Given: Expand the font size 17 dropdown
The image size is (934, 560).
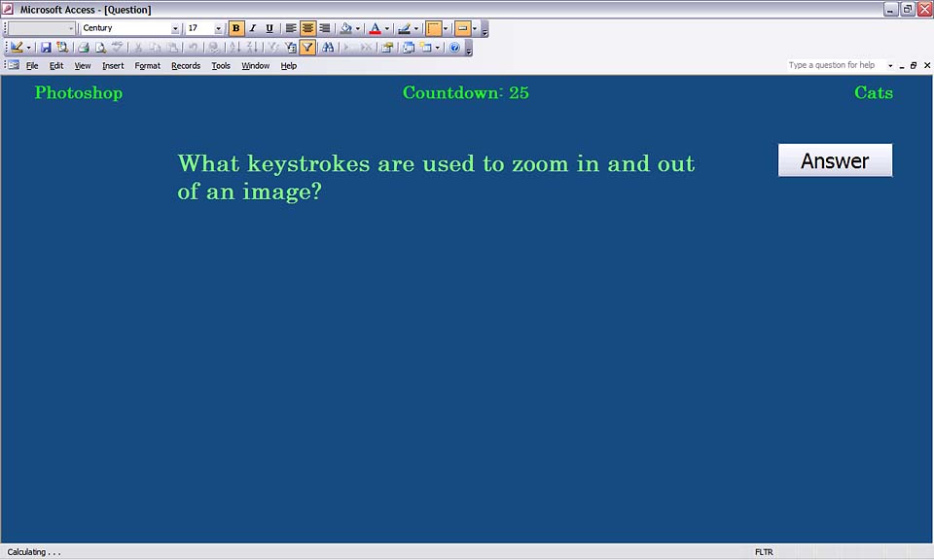Looking at the screenshot, I should pos(218,28).
